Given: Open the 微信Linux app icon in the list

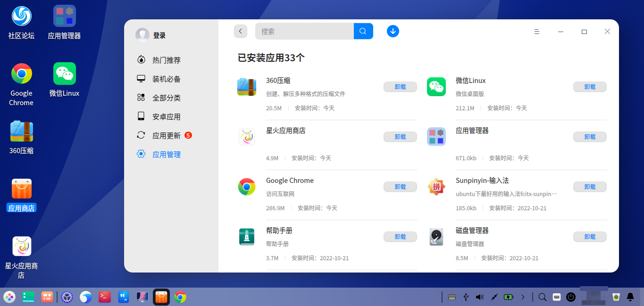Looking at the screenshot, I should point(436,87).
